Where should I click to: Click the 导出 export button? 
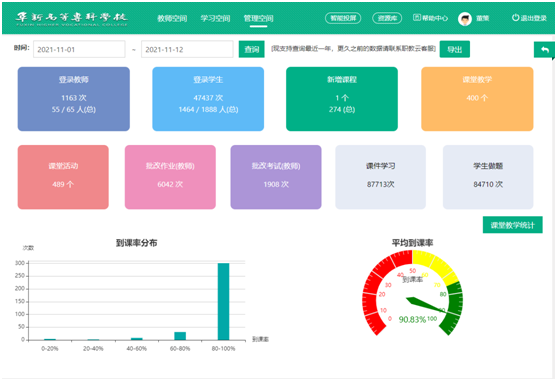click(455, 49)
